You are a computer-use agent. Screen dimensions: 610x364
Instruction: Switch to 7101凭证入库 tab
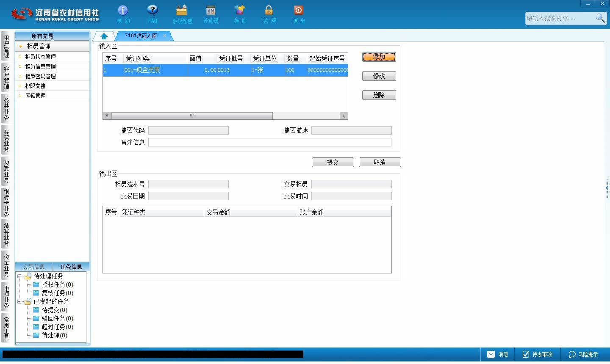[141, 36]
